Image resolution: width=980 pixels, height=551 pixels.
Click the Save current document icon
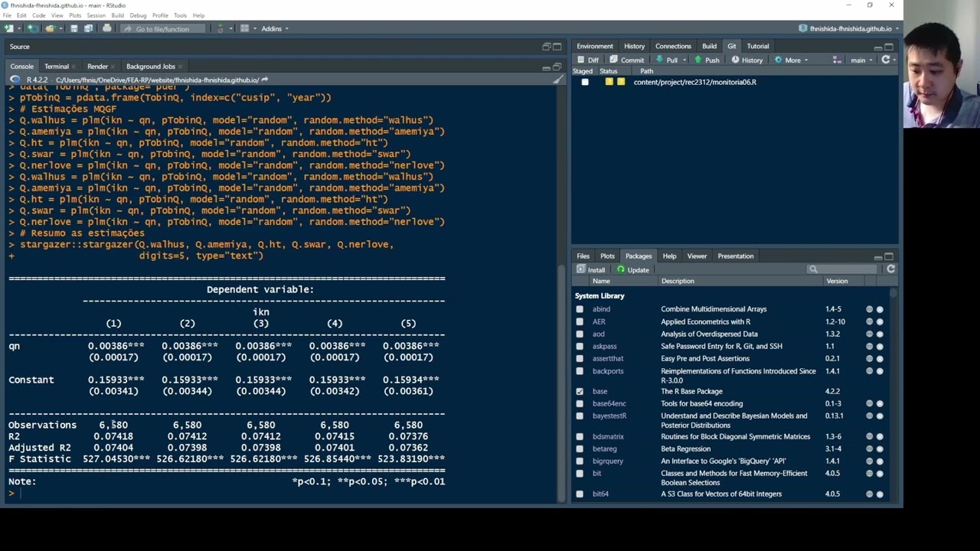[x=73, y=28]
